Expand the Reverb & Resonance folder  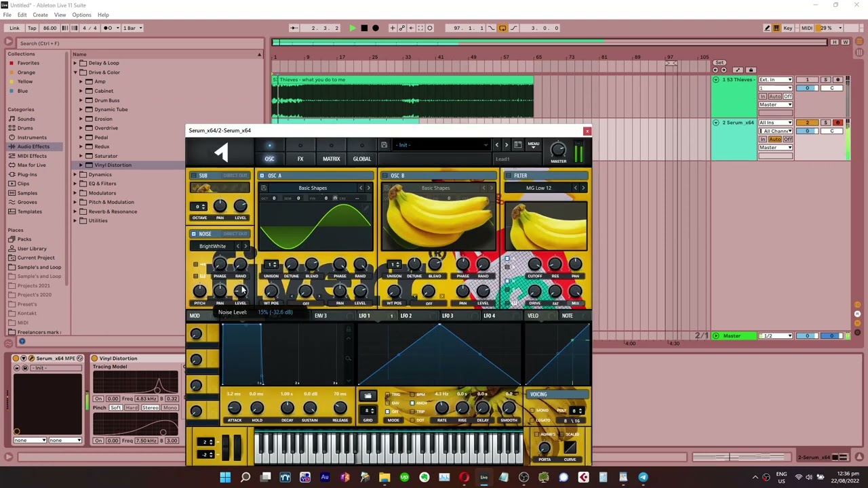coord(75,211)
